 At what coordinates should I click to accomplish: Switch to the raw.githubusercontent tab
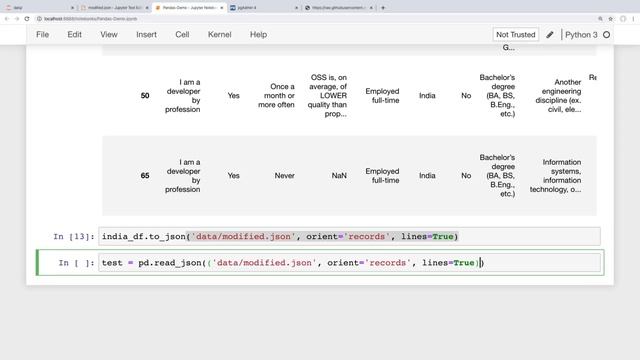pos(338,8)
